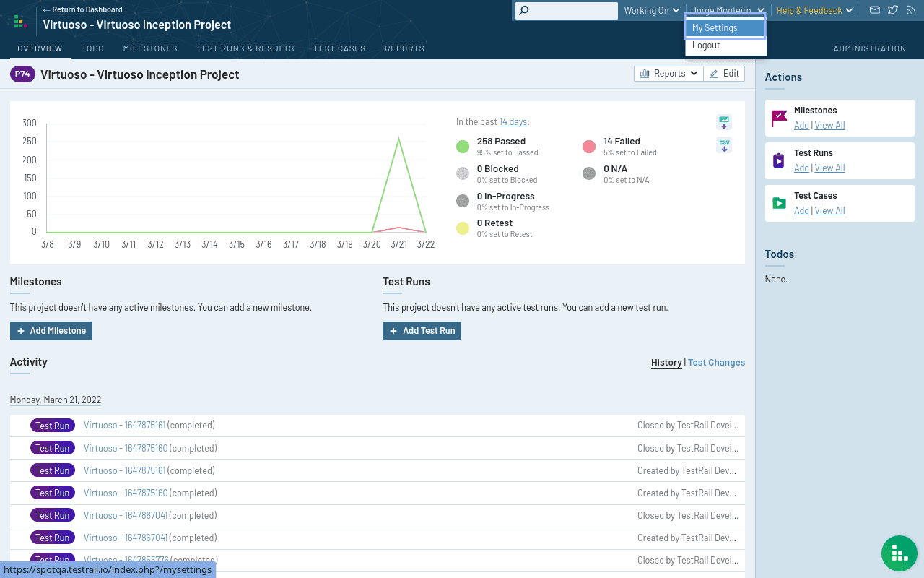924x578 pixels.
Task: Click the Test Runs clipboard icon
Action: tap(779, 160)
